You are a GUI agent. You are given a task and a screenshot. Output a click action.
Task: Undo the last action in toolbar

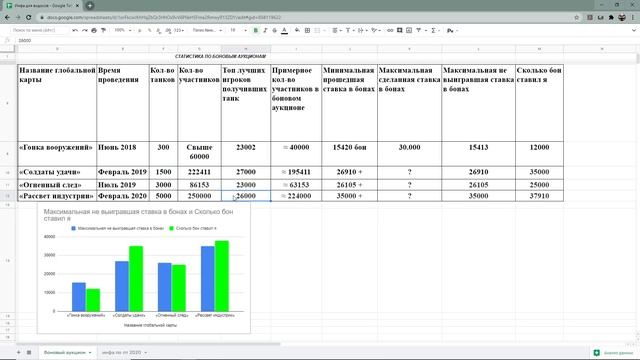[75, 30]
